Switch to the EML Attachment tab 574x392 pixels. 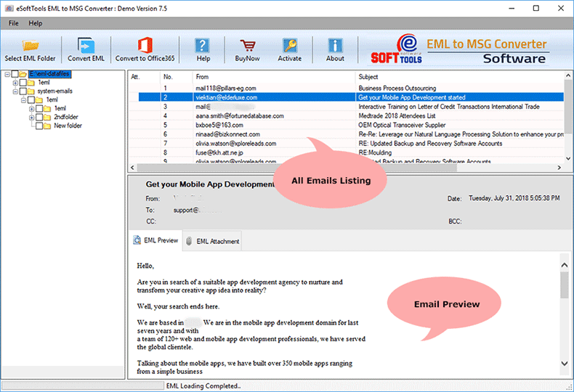[x=212, y=241]
